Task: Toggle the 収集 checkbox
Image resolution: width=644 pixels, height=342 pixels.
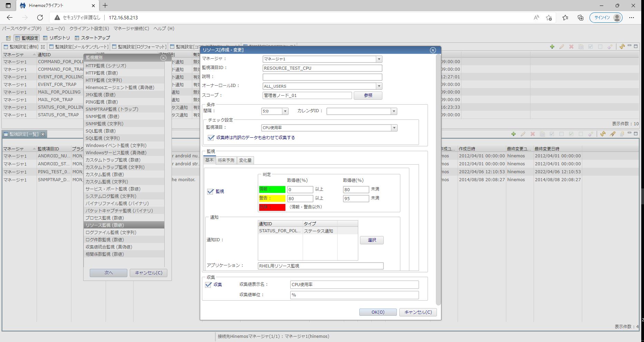Action: [208, 285]
